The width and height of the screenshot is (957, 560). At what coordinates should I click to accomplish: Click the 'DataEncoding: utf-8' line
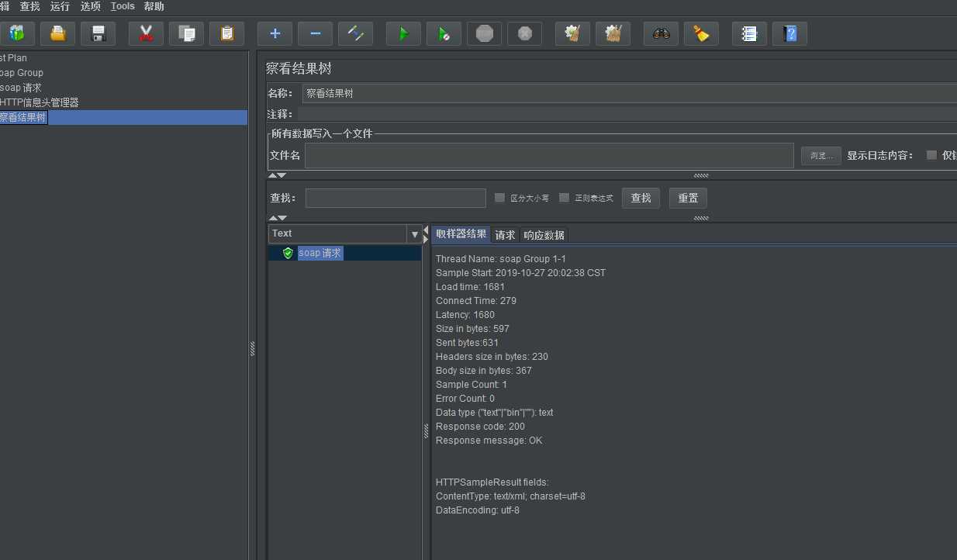click(478, 510)
